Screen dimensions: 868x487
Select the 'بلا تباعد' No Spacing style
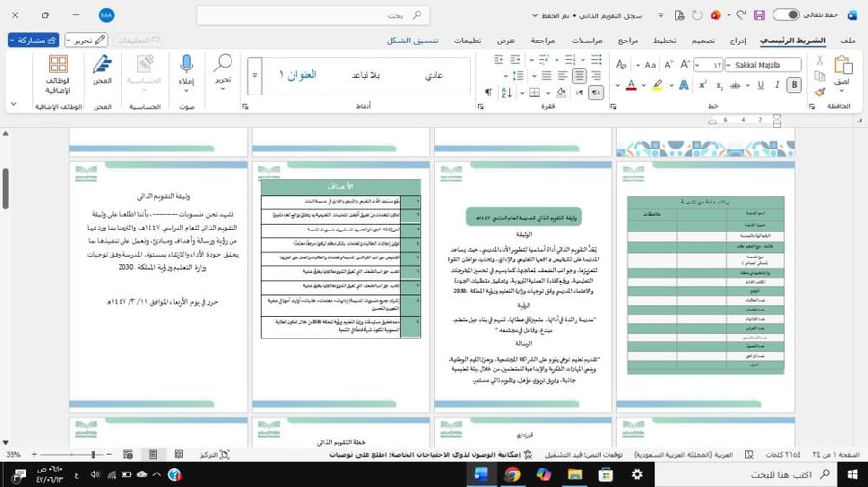click(x=366, y=75)
